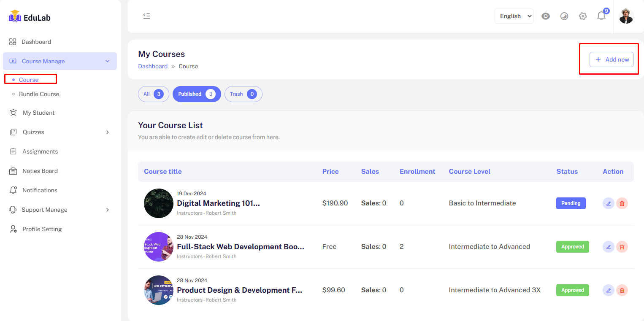Click the user profile avatar
The width and height of the screenshot is (644, 321).
(x=626, y=16)
